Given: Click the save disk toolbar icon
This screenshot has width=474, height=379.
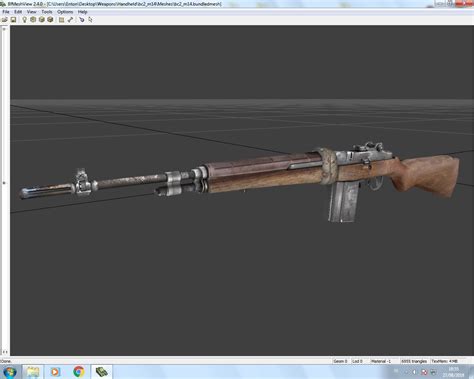Looking at the screenshot, I should point(13,20).
